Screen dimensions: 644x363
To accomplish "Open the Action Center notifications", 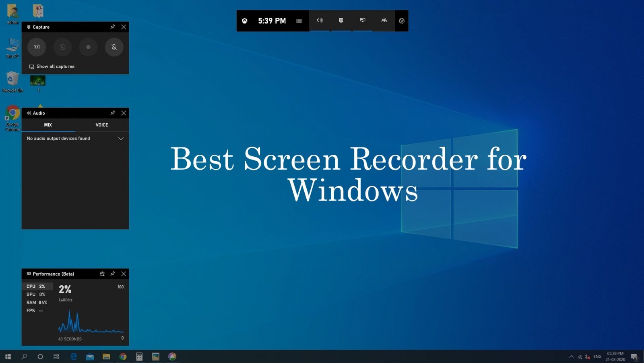I will [x=635, y=357].
